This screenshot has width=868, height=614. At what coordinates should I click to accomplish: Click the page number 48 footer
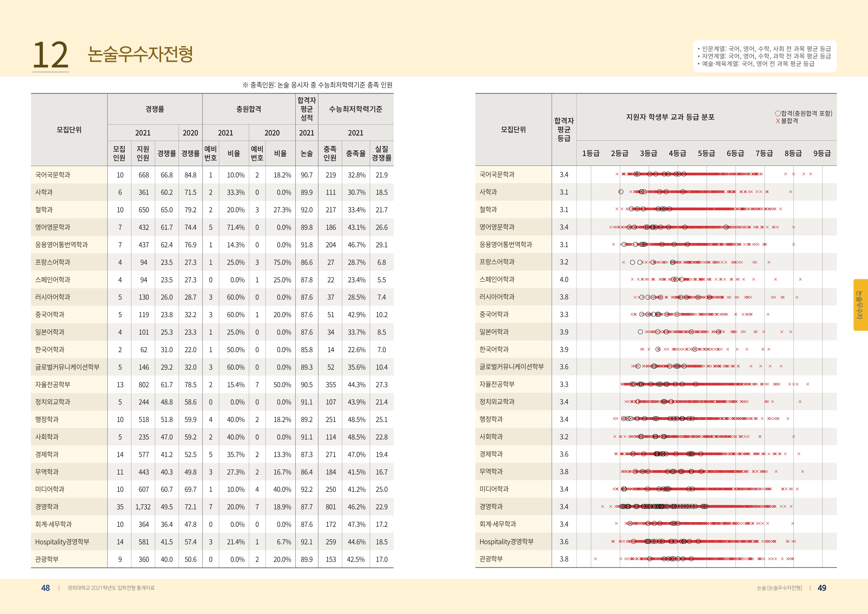45,588
